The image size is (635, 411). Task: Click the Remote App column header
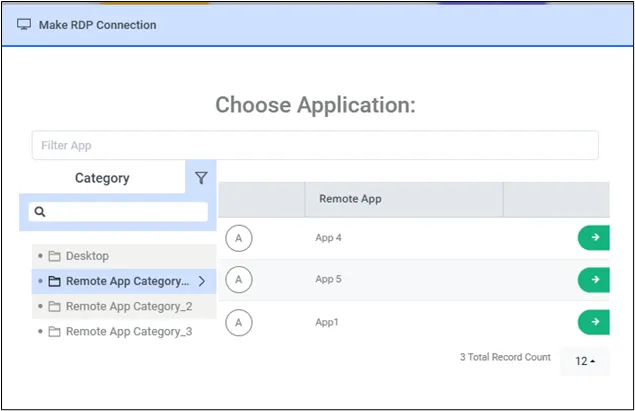click(x=404, y=199)
